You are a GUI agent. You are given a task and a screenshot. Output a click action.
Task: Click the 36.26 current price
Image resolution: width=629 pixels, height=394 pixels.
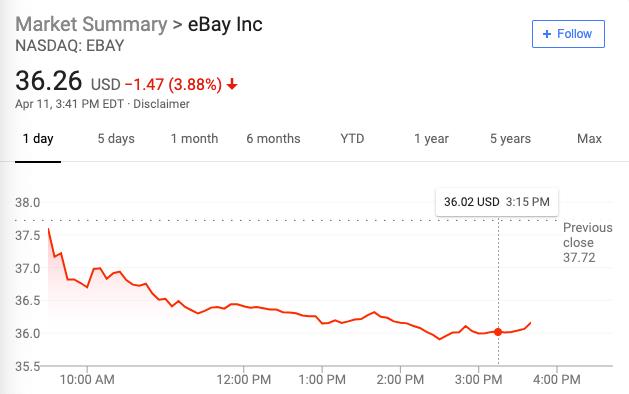[49, 81]
